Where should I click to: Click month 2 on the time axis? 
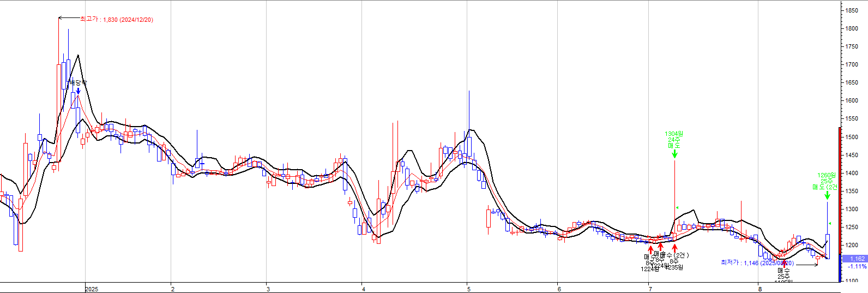[172, 289]
